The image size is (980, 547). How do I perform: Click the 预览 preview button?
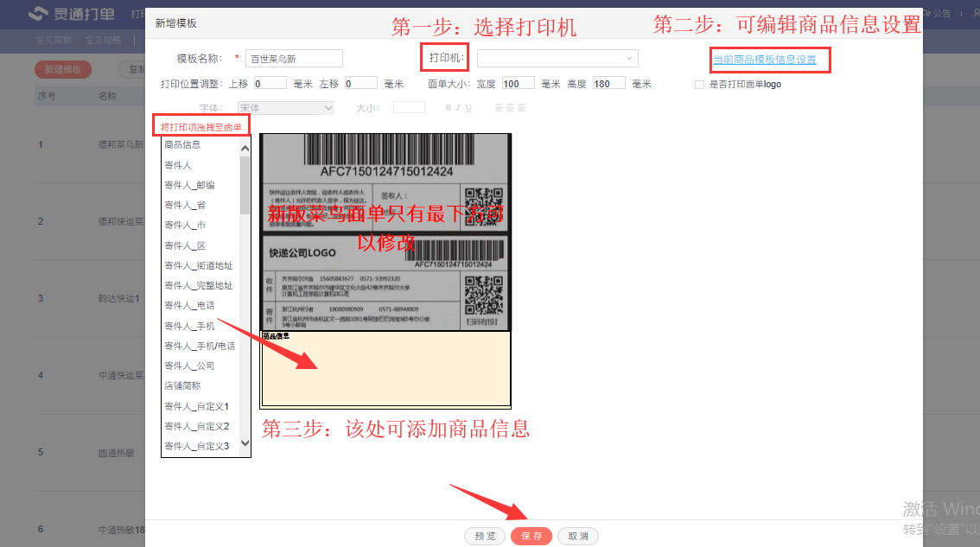pos(485,536)
